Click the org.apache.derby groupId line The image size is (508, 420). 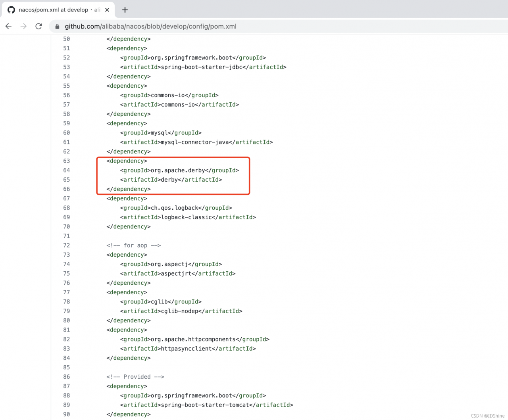179,170
